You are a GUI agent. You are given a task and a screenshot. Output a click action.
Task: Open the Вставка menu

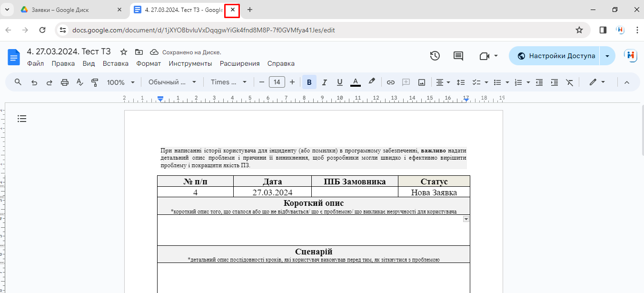click(115, 63)
